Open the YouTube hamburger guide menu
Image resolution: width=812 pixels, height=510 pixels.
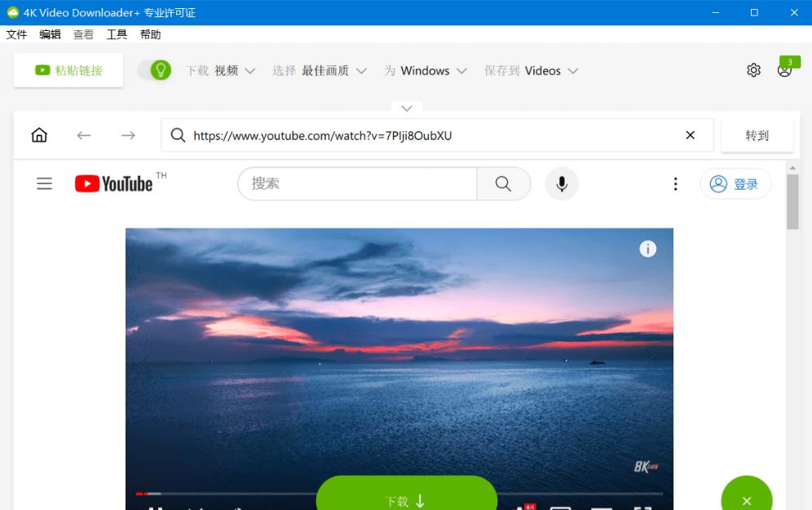[45, 184]
